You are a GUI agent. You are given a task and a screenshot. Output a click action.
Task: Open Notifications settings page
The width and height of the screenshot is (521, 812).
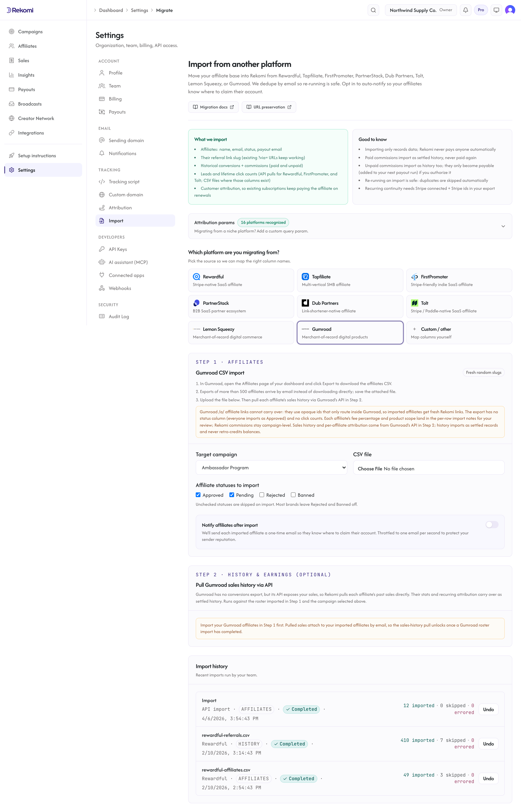[135, 153]
